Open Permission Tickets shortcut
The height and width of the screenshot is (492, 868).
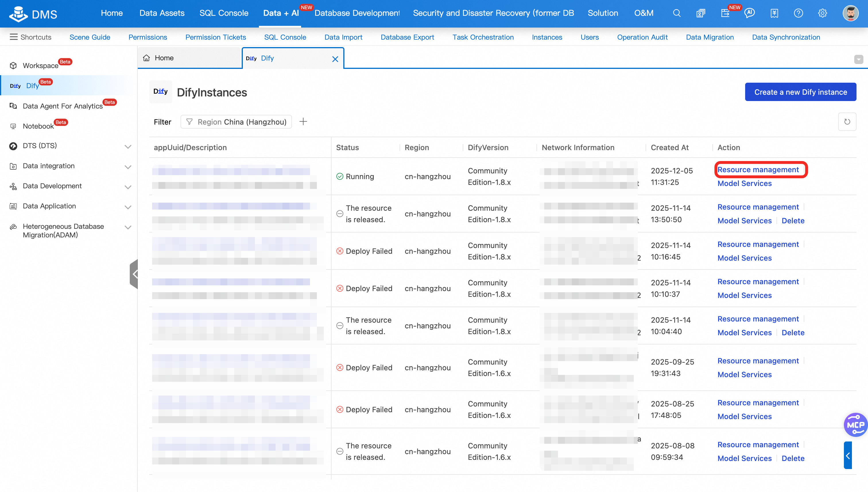coord(216,37)
